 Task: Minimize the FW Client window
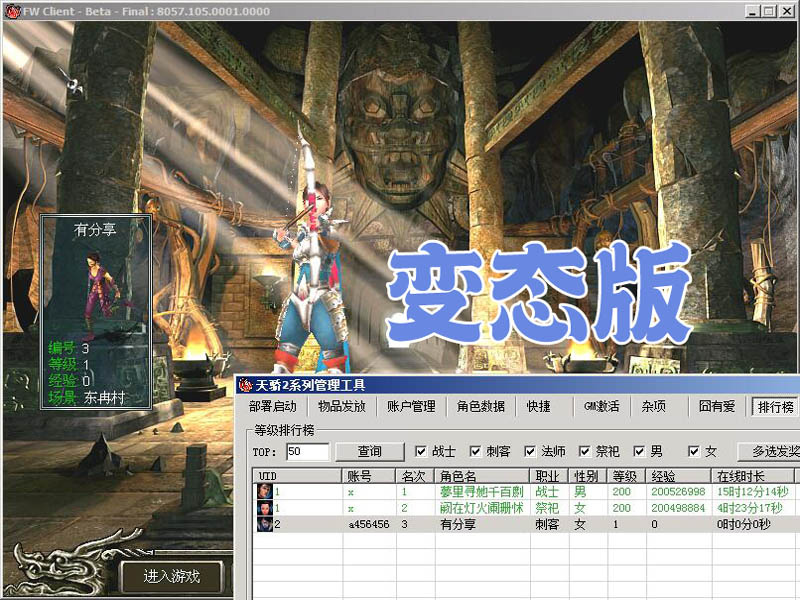point(752,11)
